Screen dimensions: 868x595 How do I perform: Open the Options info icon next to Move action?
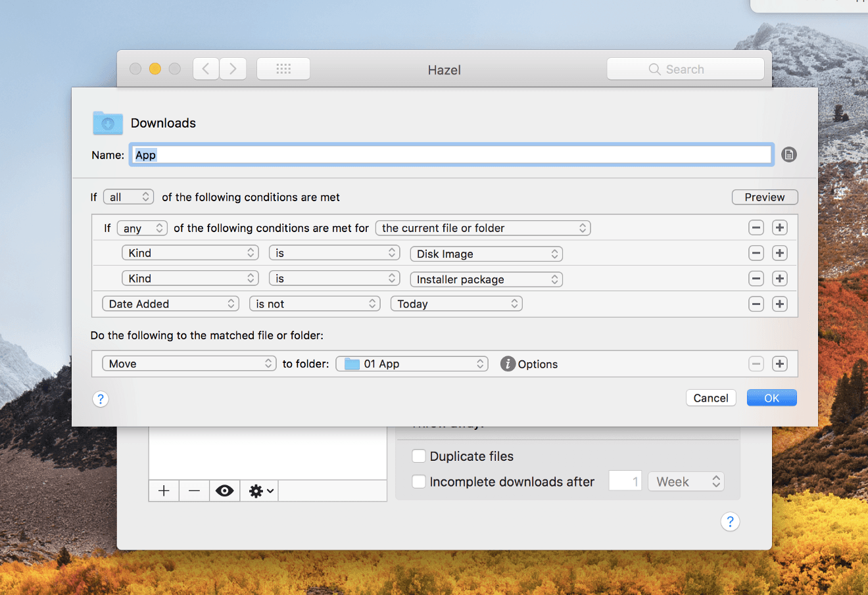tap(508, 364)
